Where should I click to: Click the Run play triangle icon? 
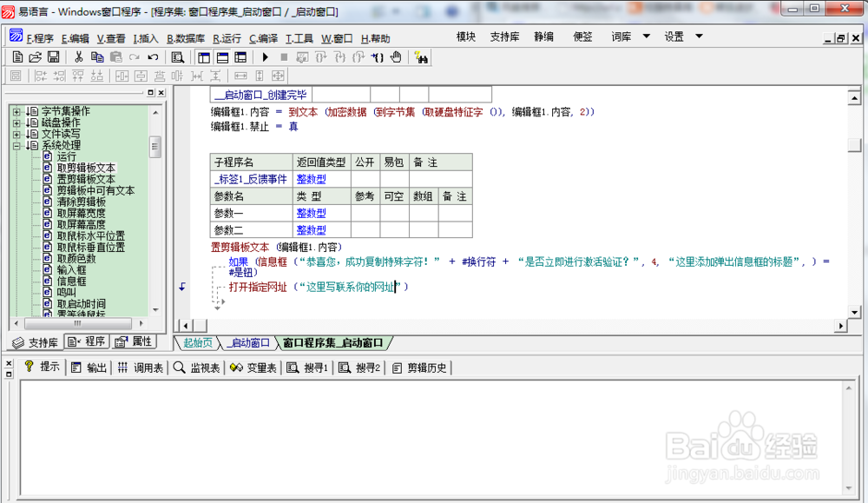tap(265, 57)
